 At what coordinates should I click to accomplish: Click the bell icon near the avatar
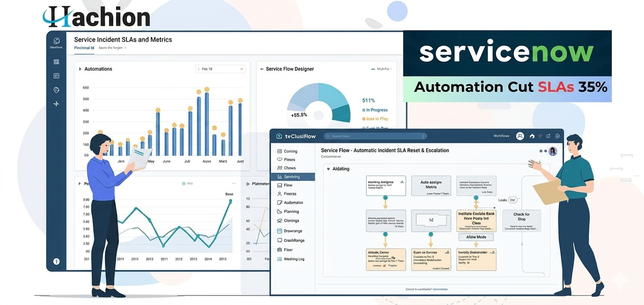(x=541, y=151)
